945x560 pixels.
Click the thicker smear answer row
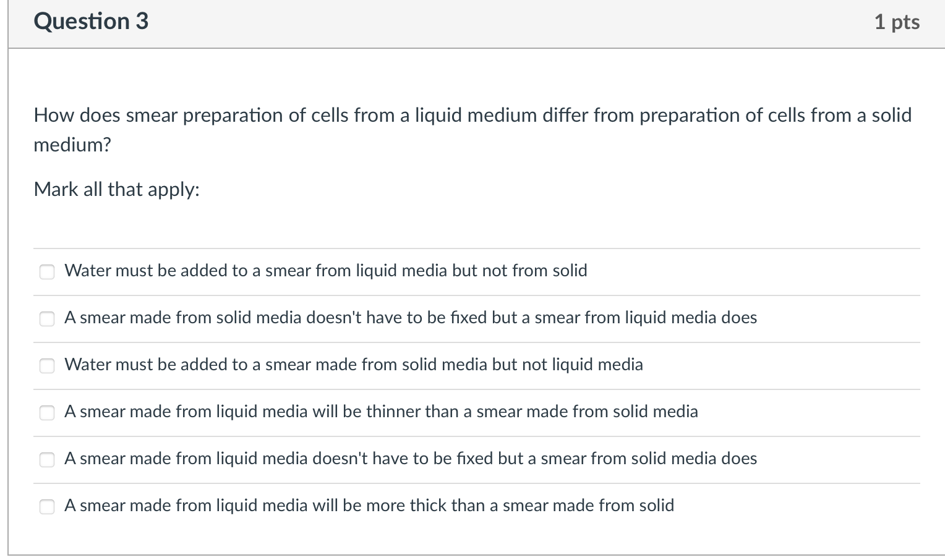point(369,506)
